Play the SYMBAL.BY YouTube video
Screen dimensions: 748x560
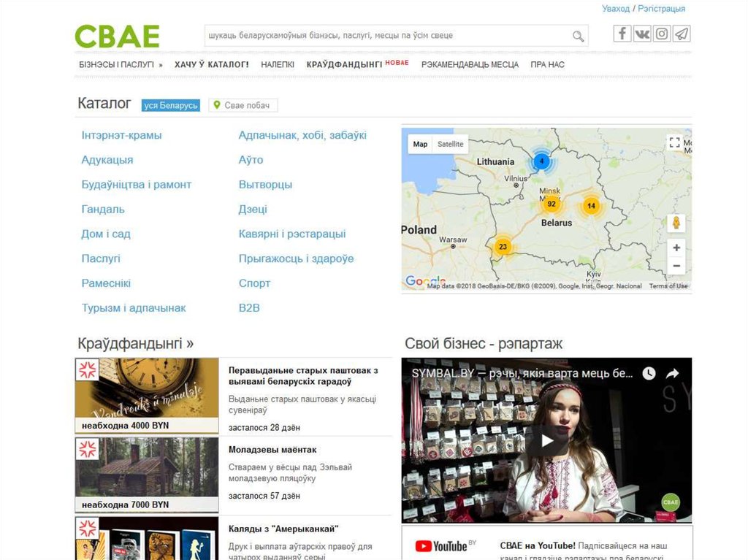546,440
